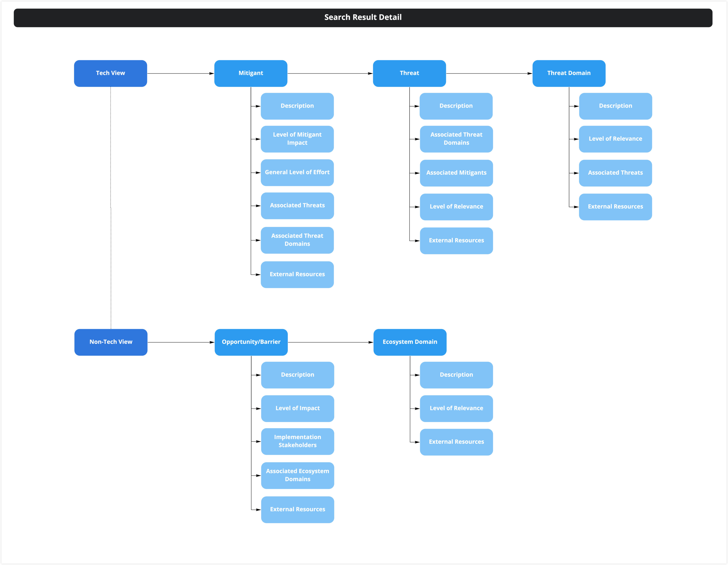Screen dimensions: 728x565
Task: Click the Tech View node
Action: point(110,73)
